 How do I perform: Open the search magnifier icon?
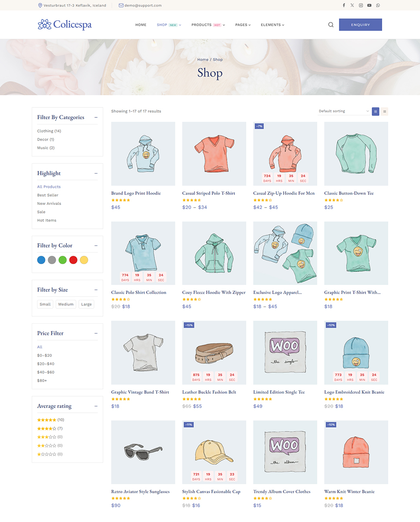click(331, 25)
